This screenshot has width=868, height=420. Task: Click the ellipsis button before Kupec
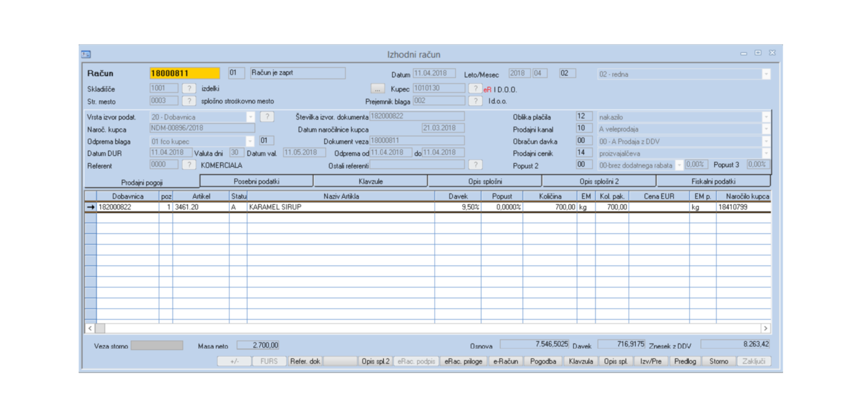[377, 88]
